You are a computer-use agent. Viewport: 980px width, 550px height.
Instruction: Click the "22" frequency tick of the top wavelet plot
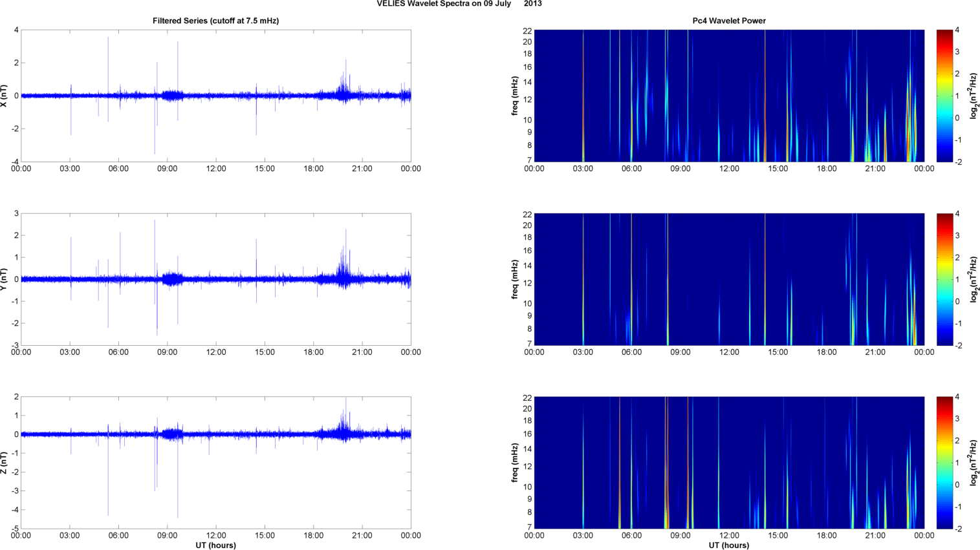pyautogui.click(x=527, y=30)
